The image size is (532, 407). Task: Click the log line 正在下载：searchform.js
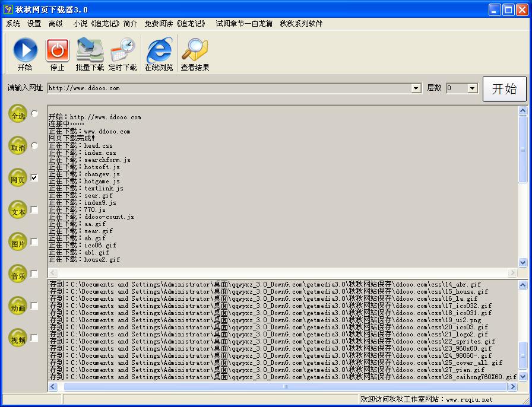(x=90, y=160)
